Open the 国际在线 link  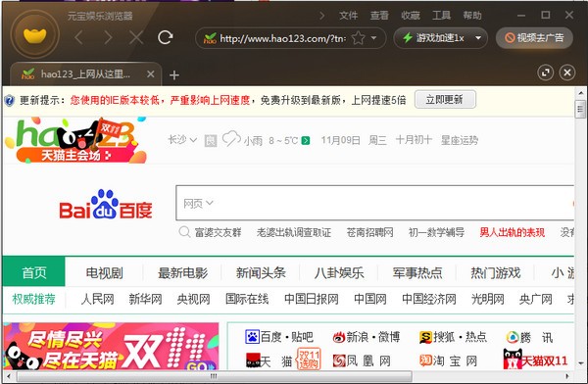coord(247,299)
